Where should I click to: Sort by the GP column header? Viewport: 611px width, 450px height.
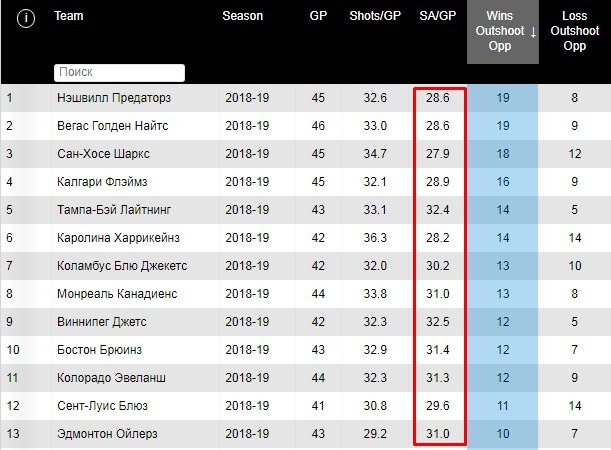pyautogui.click(x=319, y=16)
